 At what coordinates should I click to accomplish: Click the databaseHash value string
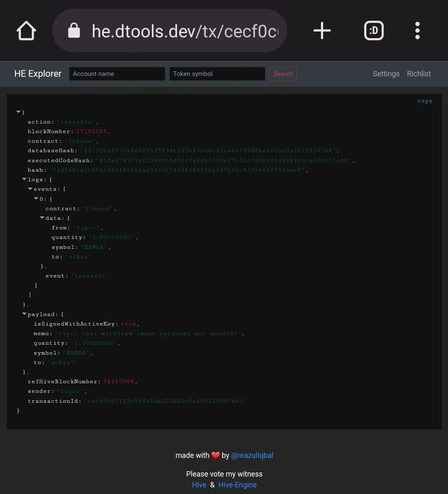[x=208, y=151]
